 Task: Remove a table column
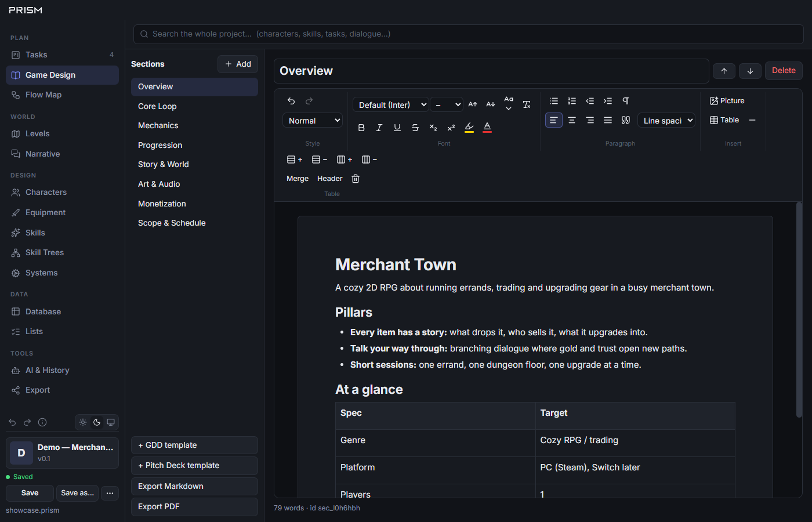pos(369,159)
